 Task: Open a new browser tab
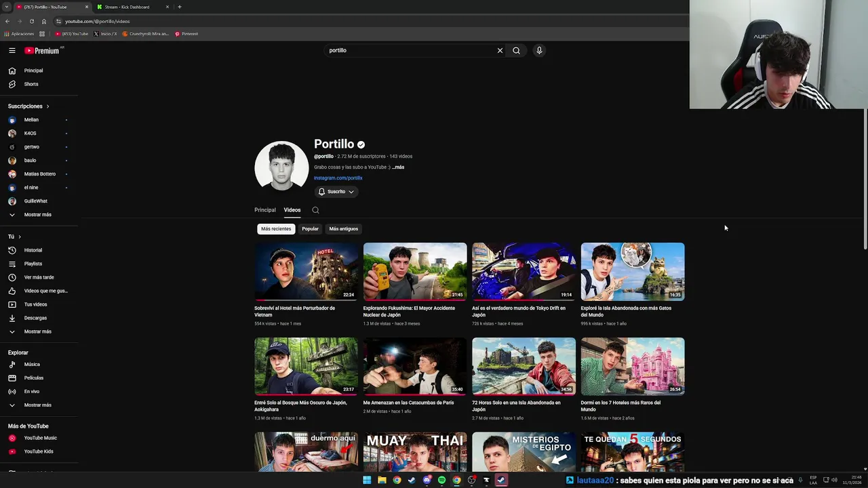pos(179,7)
